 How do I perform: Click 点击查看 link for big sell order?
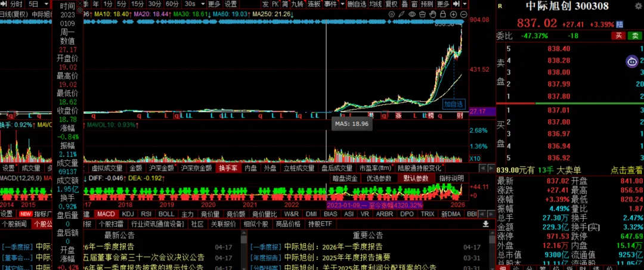626,170
